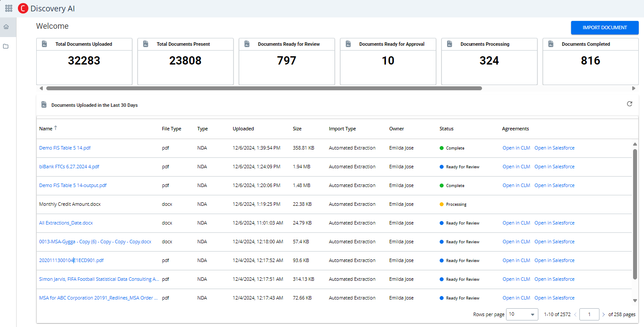Click the Discovery AI red logo
The image size is (644, 327).
23,8
